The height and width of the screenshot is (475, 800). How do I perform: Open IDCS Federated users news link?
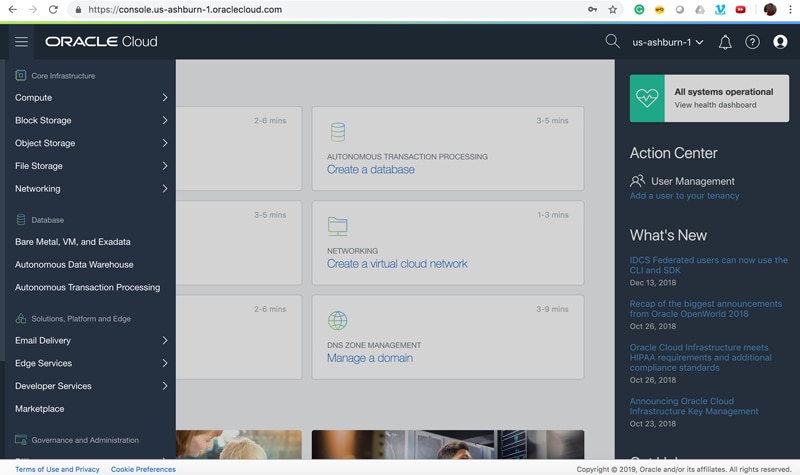708,265
